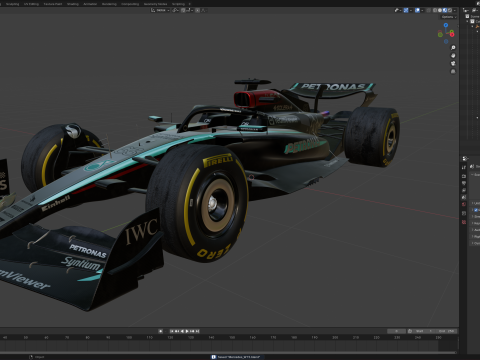Switch to Rendering workspace tab
The image size is (480, 360).
(x=109, y=4)
